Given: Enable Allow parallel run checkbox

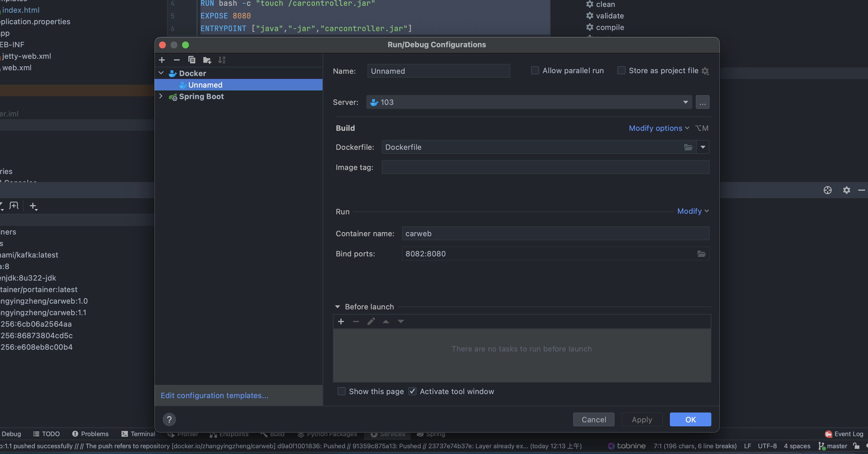Looking at the screenshot, I should (535, 71).
